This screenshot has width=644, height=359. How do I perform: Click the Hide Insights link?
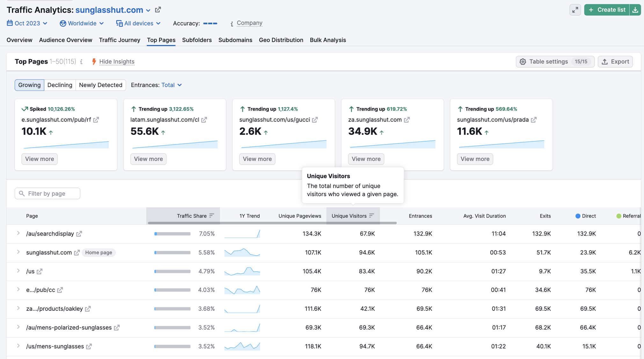pyautogui.click(x=117, y=62)
